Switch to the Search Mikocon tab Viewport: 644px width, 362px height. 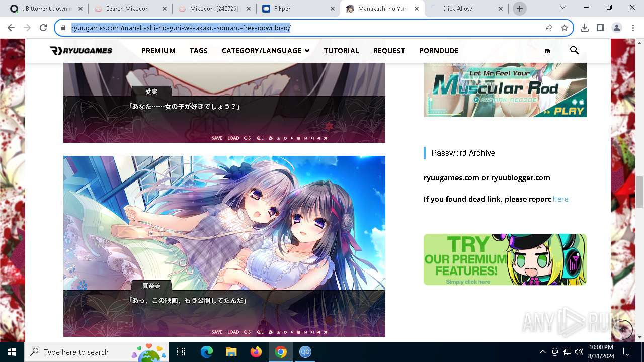pos(130,9)
